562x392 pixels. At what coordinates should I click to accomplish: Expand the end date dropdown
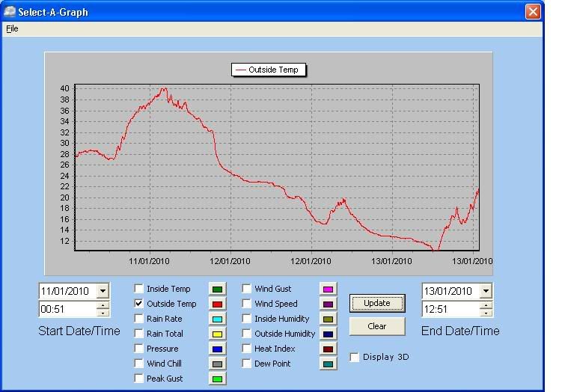(486, 291)
